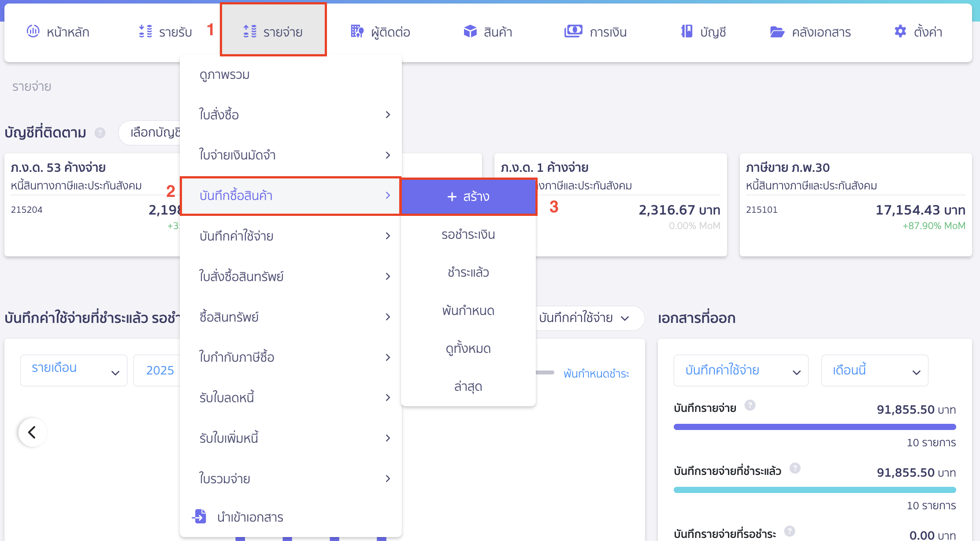The image size is (980, 541).
Task: Click help icon beside บัญชีที่ติดตาม
Action: point(100,133)
